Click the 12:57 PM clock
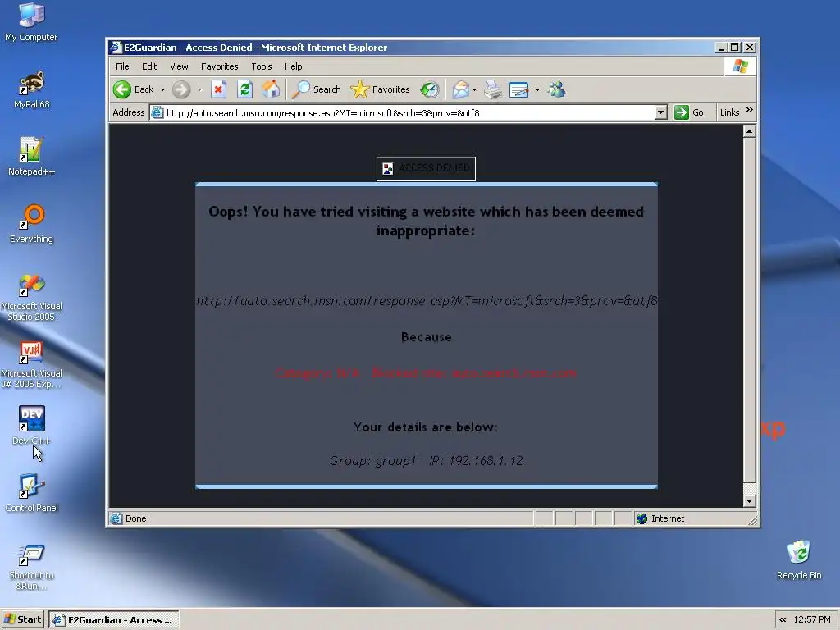840x630 pixels. point(812,620)
